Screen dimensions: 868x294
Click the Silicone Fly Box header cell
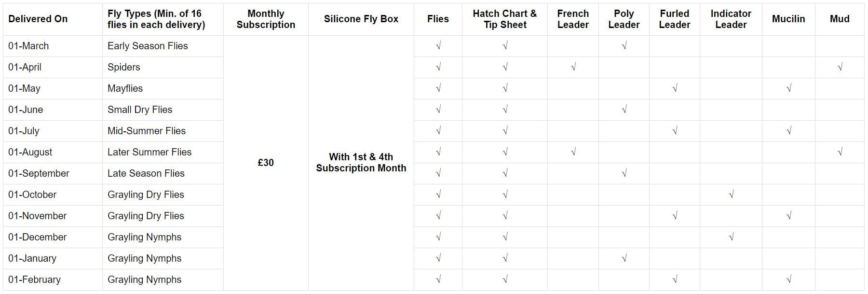(x=361, y=19)
